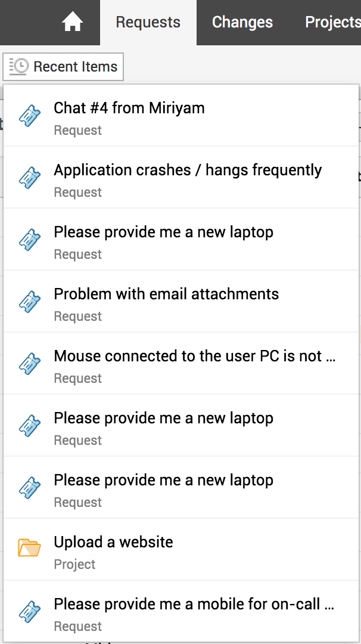Collapse the Recent Items dropdown
The image size is (361, 644).
pyautogui.click(x=63, y=67)
